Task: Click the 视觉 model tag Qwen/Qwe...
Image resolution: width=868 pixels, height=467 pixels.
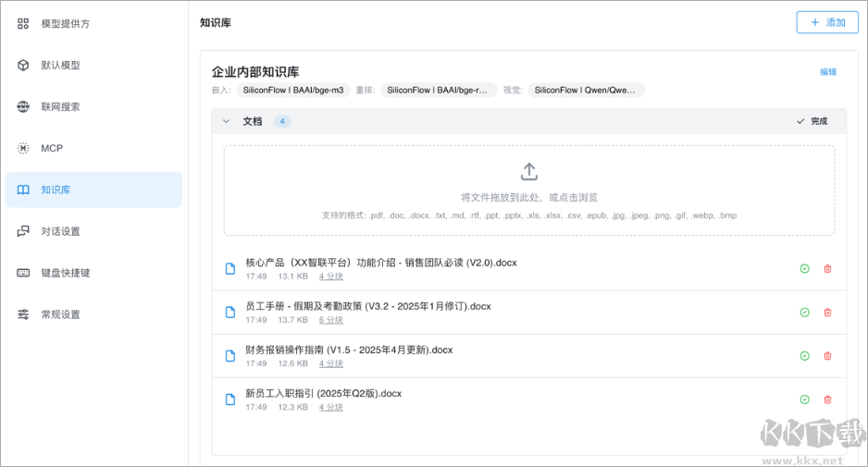Action: pyautogui.click(x=585, y=91)
